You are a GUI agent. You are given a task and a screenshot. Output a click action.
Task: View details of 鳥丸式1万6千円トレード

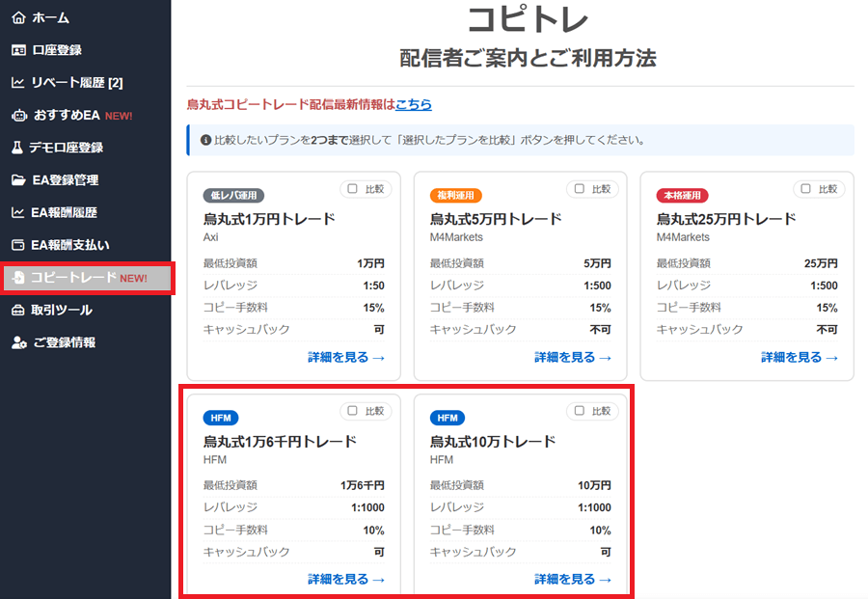pos(346,580)
